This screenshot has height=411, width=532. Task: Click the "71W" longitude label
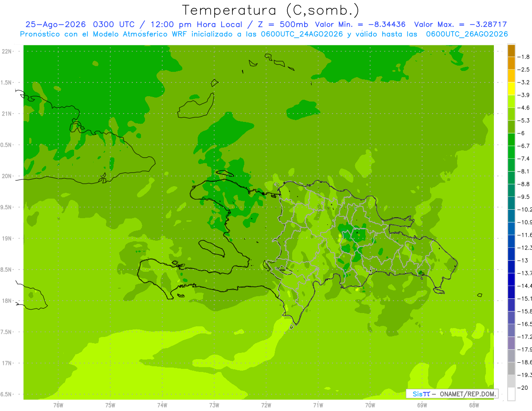(x=318, y=405)
